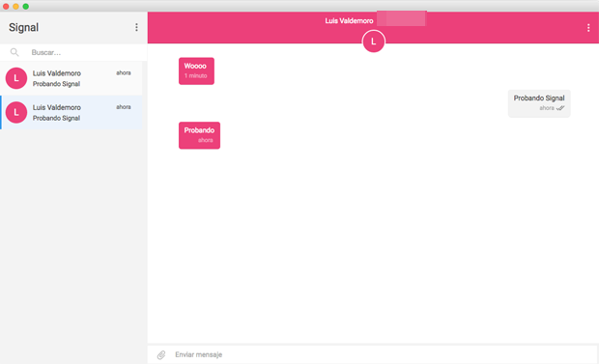Image resolution: width=599 pixels, height=364 pixels.
Task: Close the window with red button
Action: point(6,6)
